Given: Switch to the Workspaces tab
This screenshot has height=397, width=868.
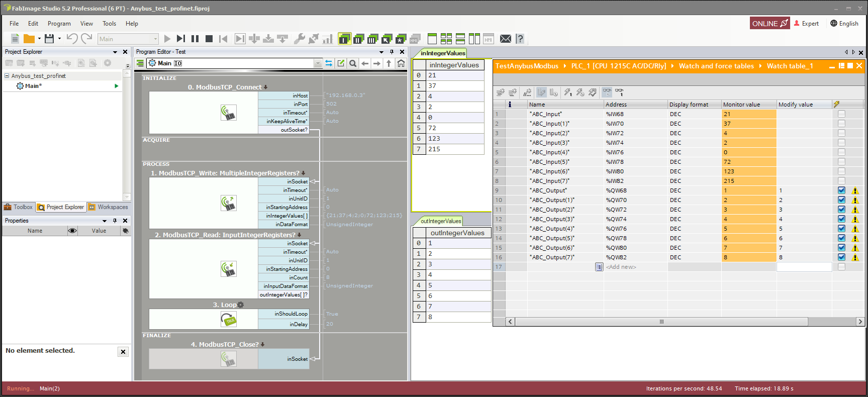Looking at the screenshot, I should (x=108, y=207).
